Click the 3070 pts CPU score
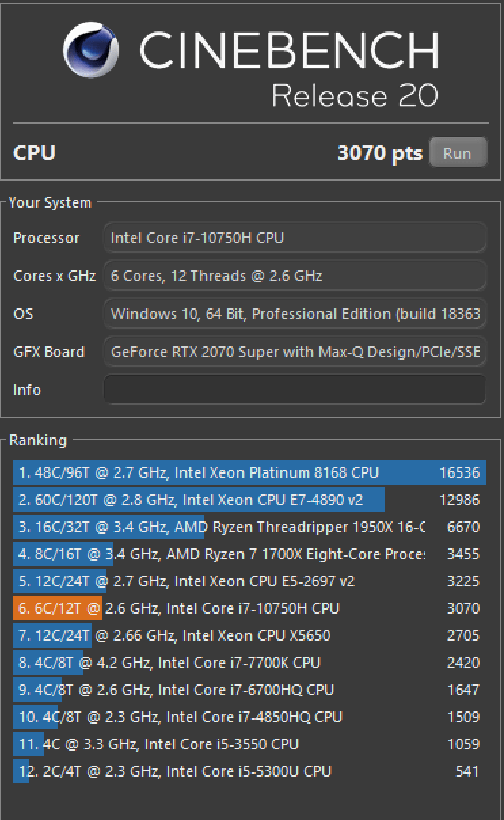This screenshot has width=504, height=820. (380, 153)
